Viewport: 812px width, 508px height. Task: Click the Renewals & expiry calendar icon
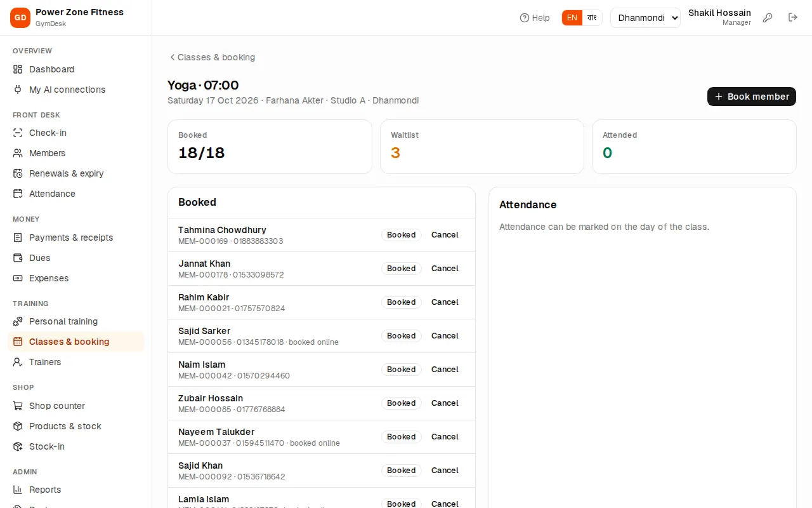pos(18,173)
